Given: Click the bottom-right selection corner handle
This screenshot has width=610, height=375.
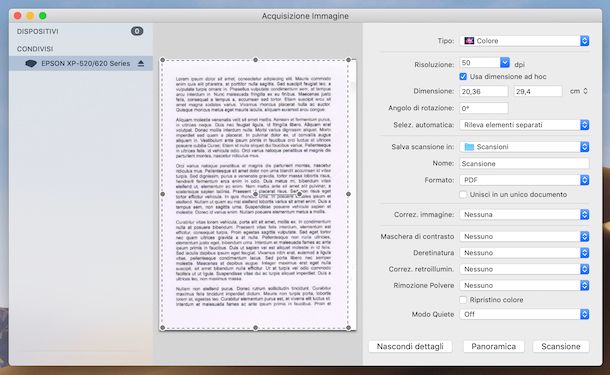Looking at the screenshot, I should tap(349, 328).
